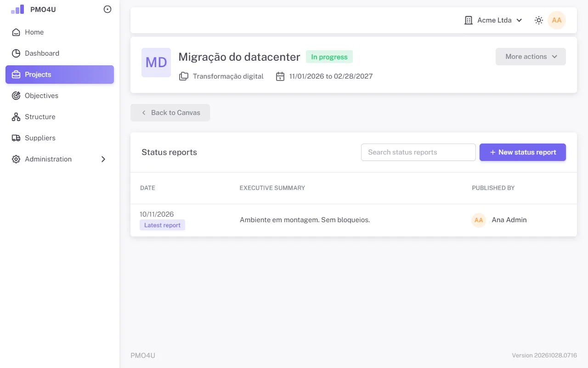Go Back to Canvas
Viewport: 588px width, 368px height.
(170, 113)
